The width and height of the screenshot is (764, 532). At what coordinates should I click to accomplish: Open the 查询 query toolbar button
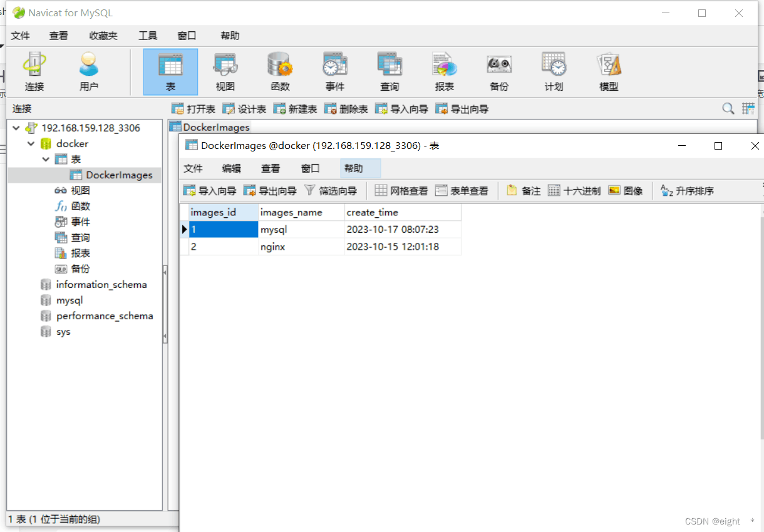coord(390,71)
